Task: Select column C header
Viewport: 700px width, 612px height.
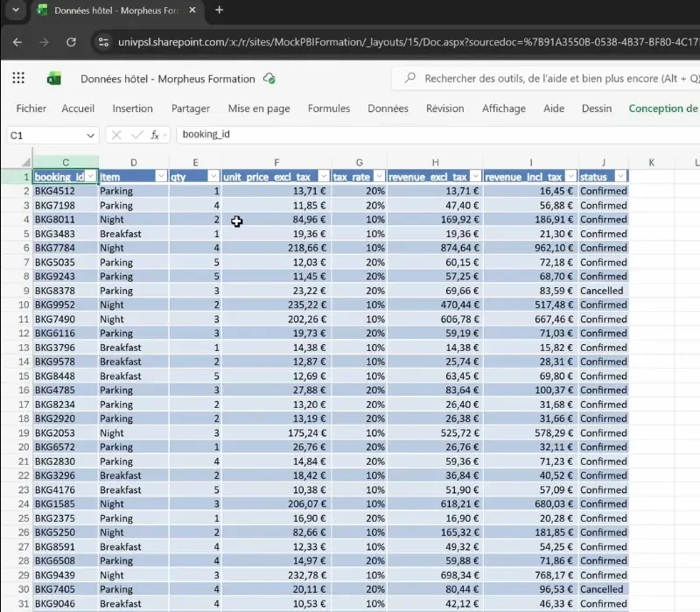Action: pyautogui.click(x=66, y=162)
